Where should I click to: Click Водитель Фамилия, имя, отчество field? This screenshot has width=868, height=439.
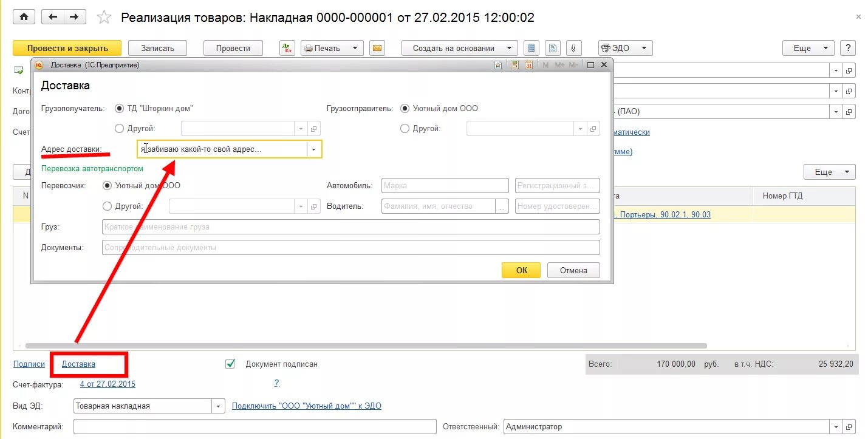(x=439, y=206)
